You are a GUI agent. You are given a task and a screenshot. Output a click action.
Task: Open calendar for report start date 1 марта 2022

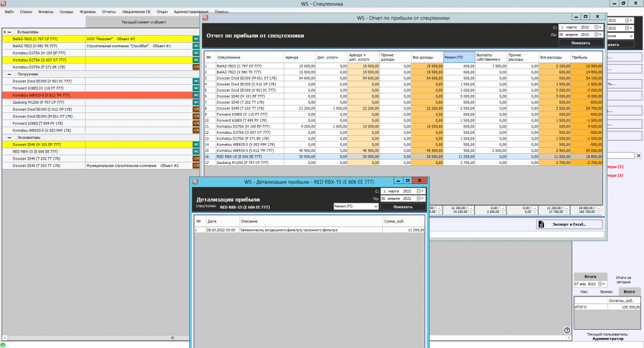pos(597,27)
